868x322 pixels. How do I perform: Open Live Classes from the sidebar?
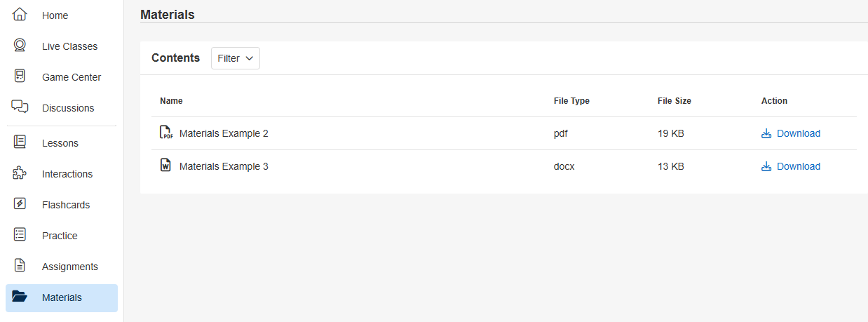point(69,46)
